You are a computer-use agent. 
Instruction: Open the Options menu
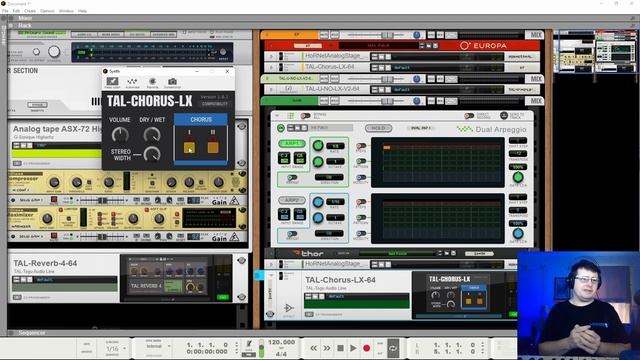[47, 11]
